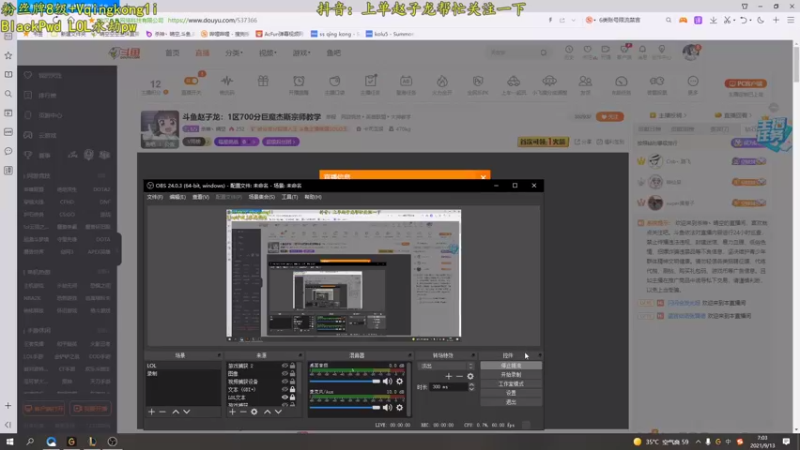Open notification bell icon in Douyu header
Image resolution: width=800 pixels, height=450 pixels.
coord(642,49)
